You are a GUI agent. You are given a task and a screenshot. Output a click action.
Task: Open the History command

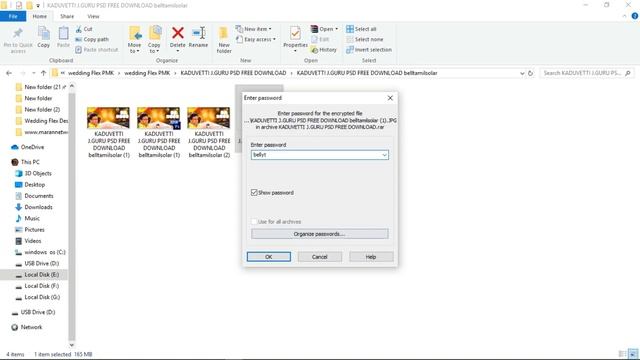click(x=324, y=50)
